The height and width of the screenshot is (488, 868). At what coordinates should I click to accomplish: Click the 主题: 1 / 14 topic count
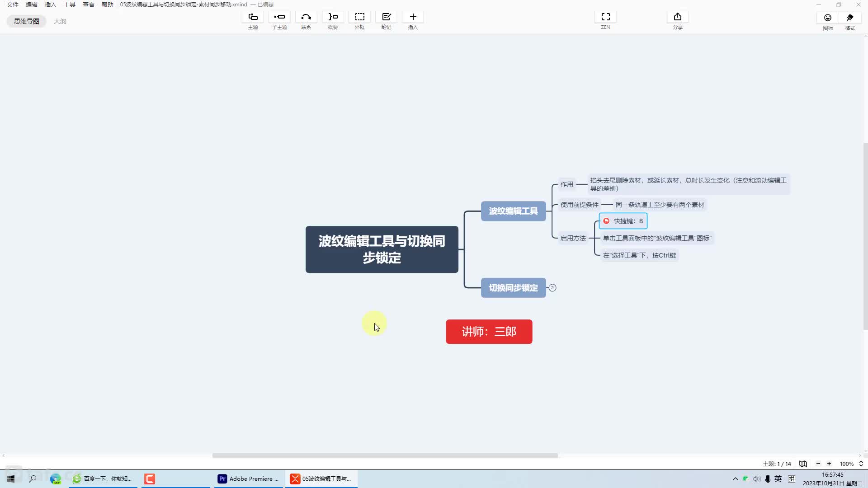(x=777, y=464)
